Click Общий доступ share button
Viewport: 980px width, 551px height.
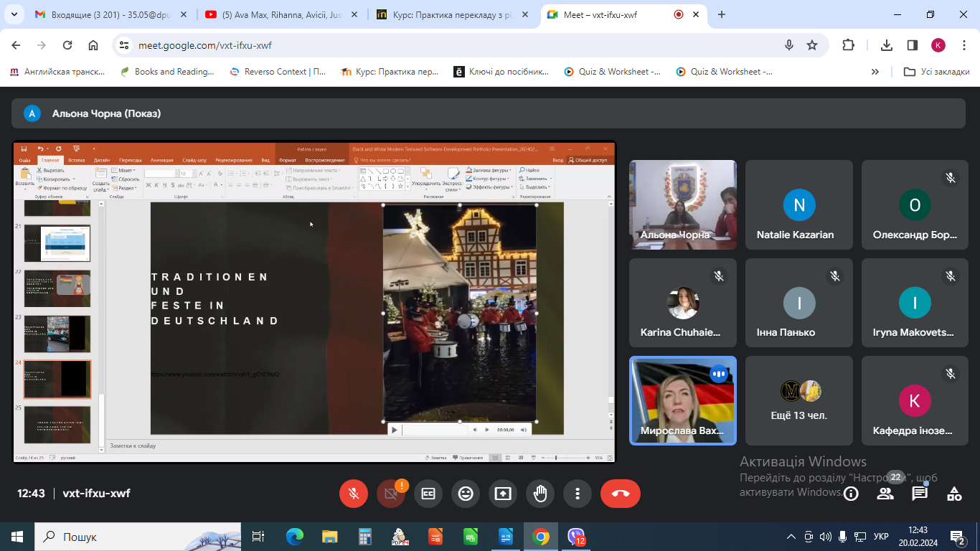[588, 160]
